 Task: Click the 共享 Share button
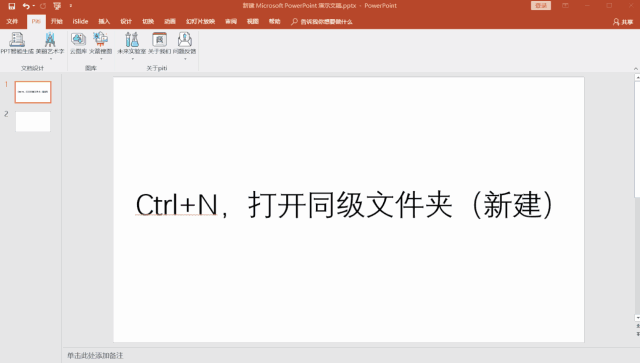point(623,22)
